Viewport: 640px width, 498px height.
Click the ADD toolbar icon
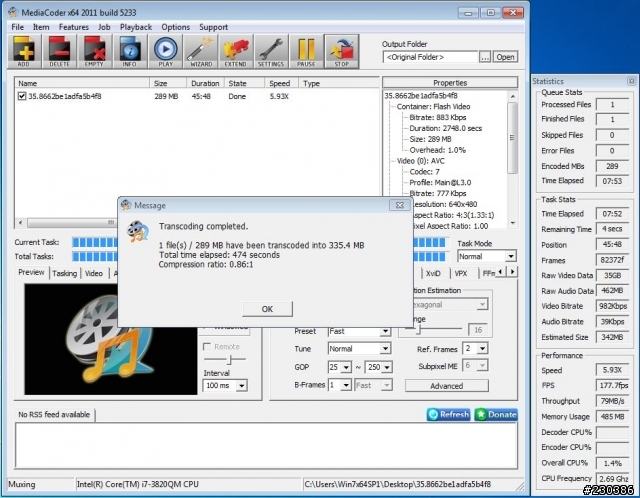(24, 51)
